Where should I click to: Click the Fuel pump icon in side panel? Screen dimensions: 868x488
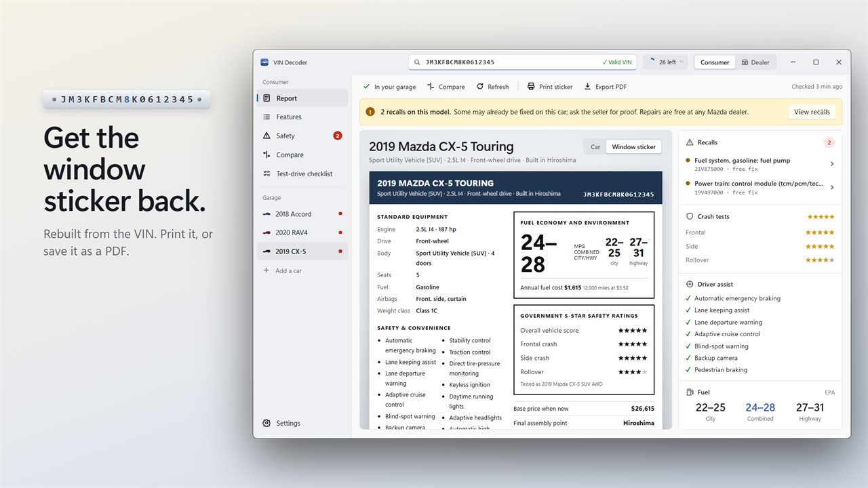click(690, 392)
